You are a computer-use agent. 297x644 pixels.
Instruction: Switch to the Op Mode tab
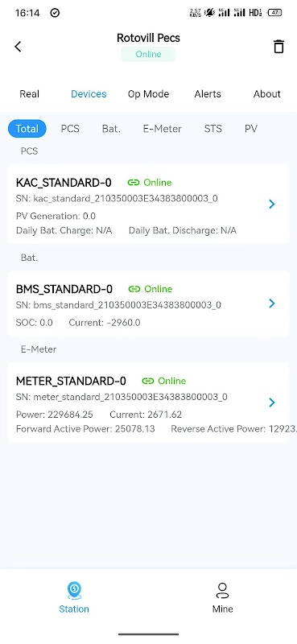coord(148,94)
